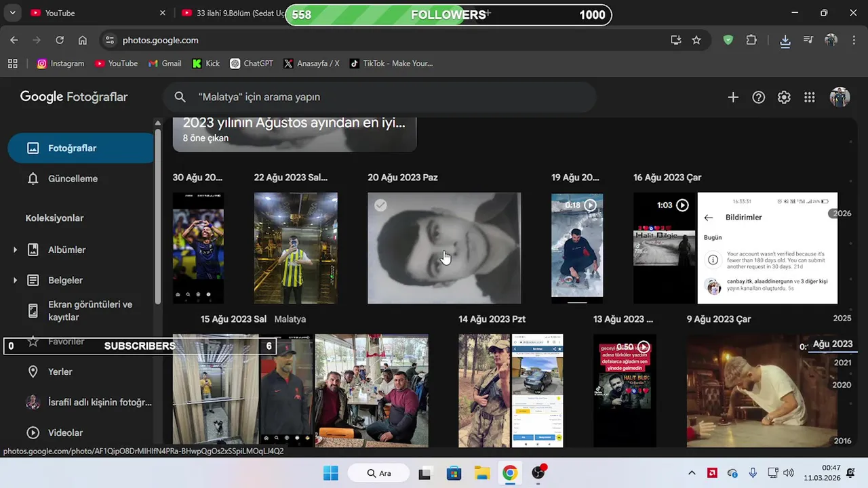Open the site information icon
Viewport: 868px width, 488px height.
pos(111,40)
